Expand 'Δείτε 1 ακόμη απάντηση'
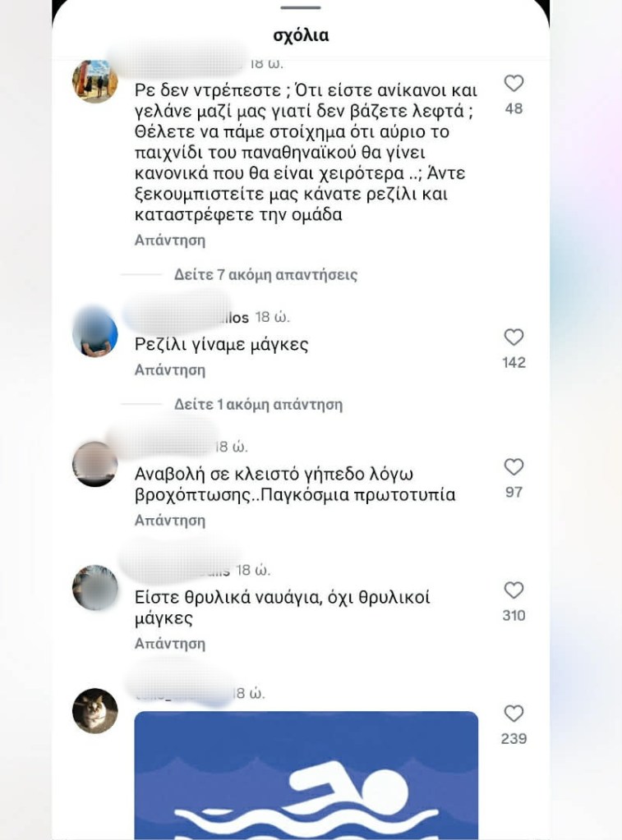Viewport: 622px width, 840px height. point(258,405)
